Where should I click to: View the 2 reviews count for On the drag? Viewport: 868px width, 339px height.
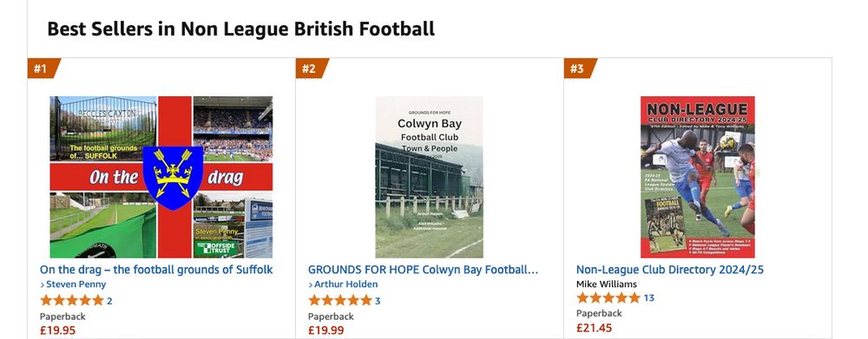tap(109, 301)
